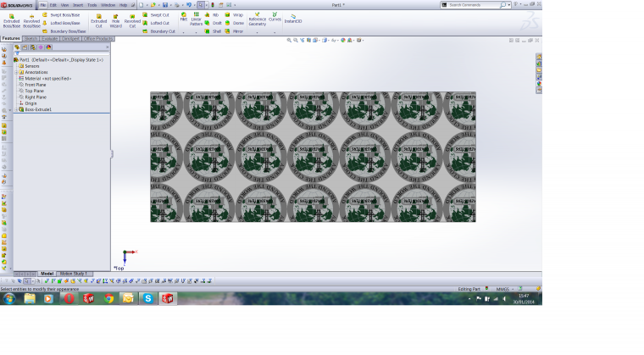Open the Curves tool

(275, 16)
